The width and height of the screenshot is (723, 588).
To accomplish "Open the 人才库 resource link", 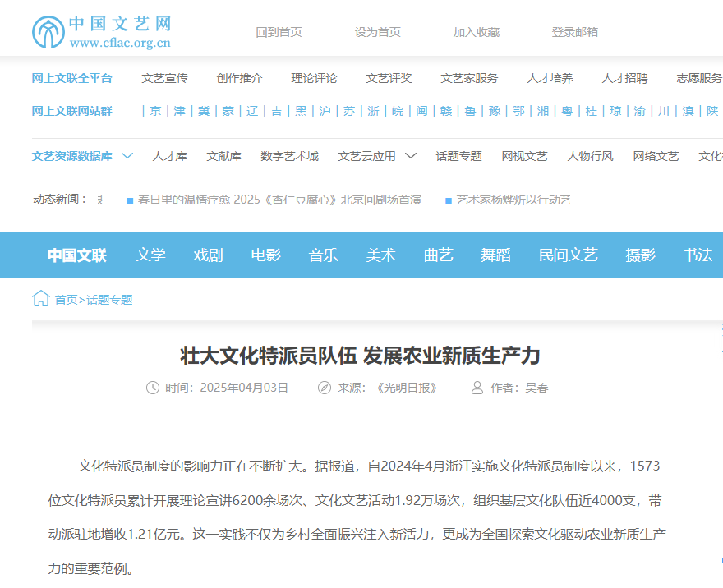I will [169, 156].
